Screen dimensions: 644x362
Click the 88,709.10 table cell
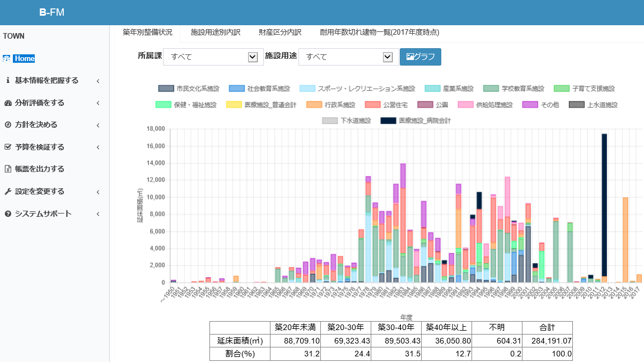coord(295,341)
